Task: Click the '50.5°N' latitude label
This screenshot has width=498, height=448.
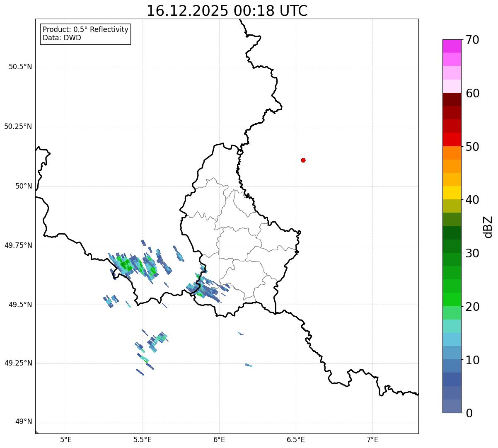Action: coord(20,67)
